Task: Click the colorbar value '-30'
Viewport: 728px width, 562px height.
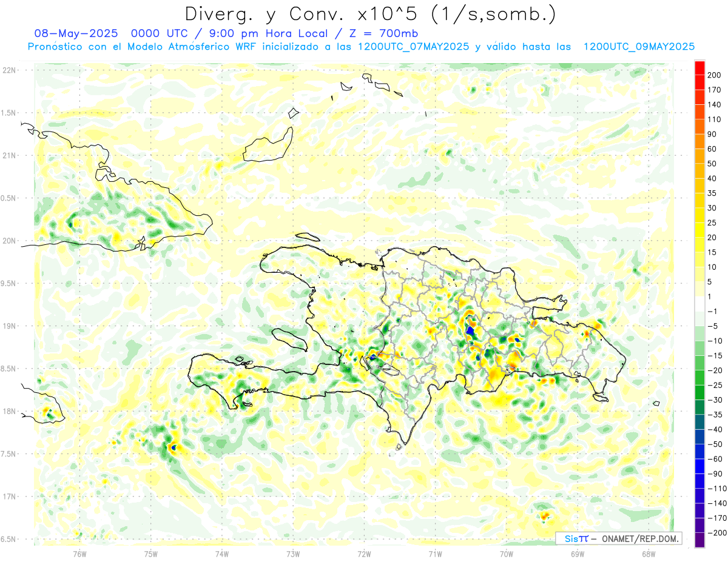Action: tap(715, 401)
